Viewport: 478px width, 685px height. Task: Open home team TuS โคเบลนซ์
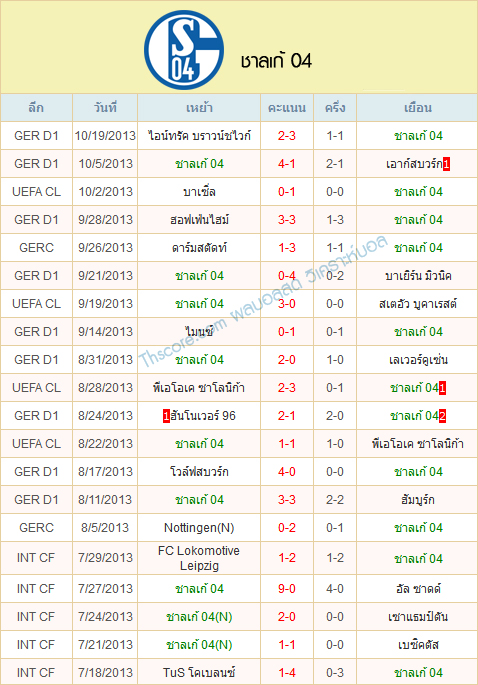tap(199, 672)
